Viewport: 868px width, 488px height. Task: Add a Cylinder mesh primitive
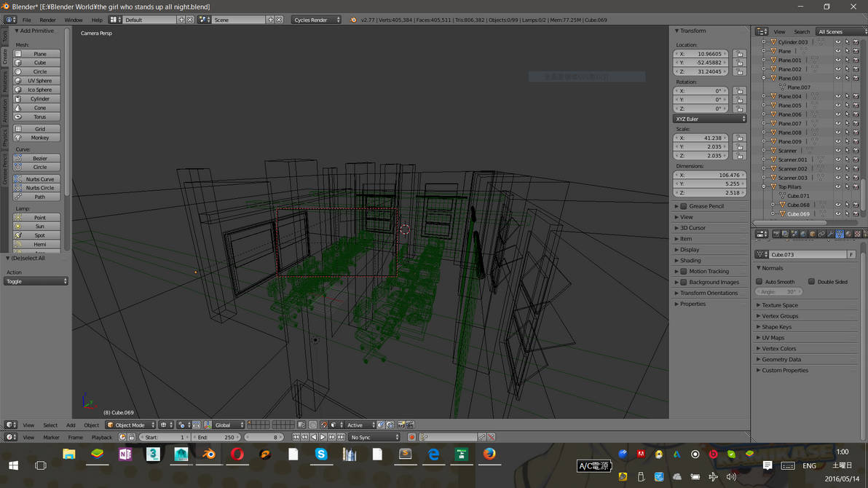[36, 98]
